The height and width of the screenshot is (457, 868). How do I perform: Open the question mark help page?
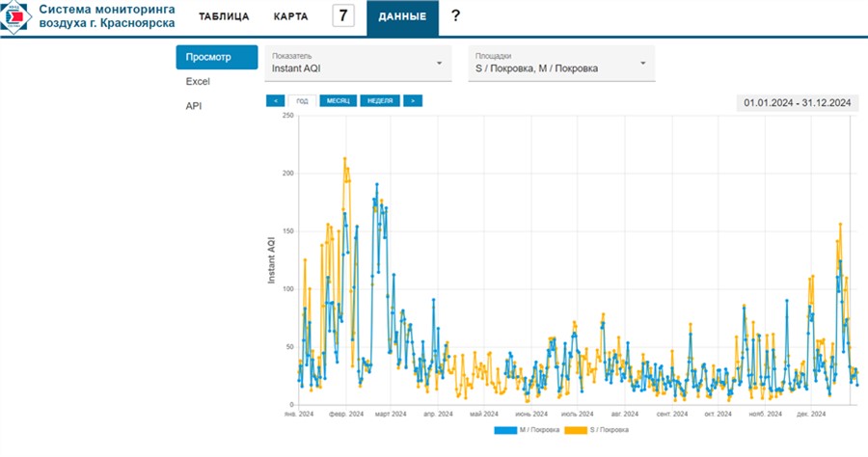pos(455,15)
